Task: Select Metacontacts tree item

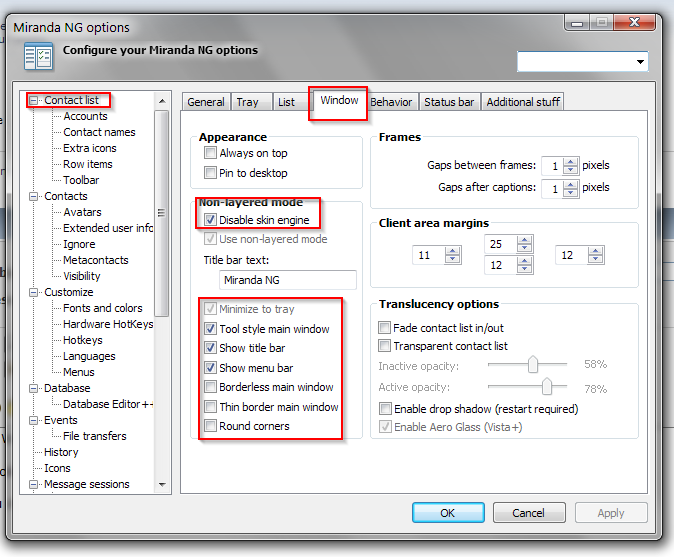Action: [95, 260]
